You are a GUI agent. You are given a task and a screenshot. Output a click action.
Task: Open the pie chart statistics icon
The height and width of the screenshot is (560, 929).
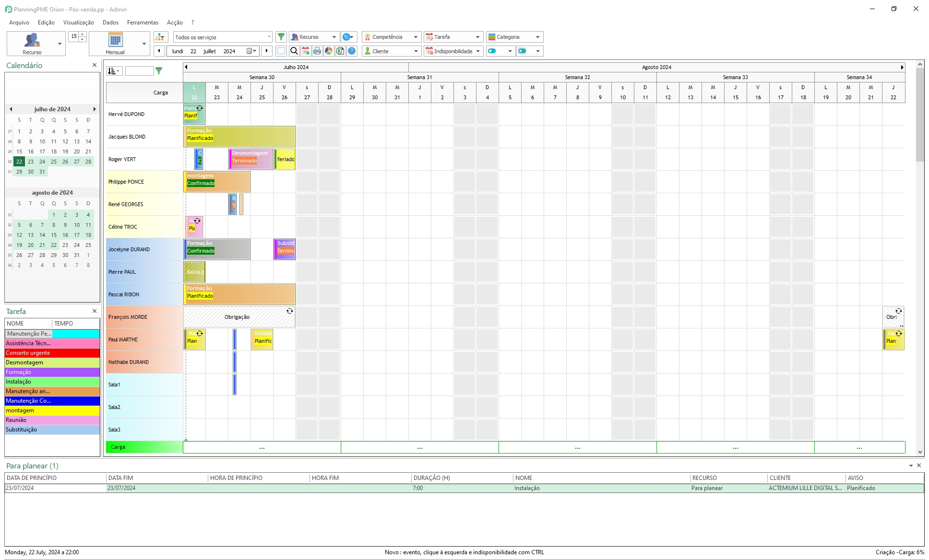329,51
